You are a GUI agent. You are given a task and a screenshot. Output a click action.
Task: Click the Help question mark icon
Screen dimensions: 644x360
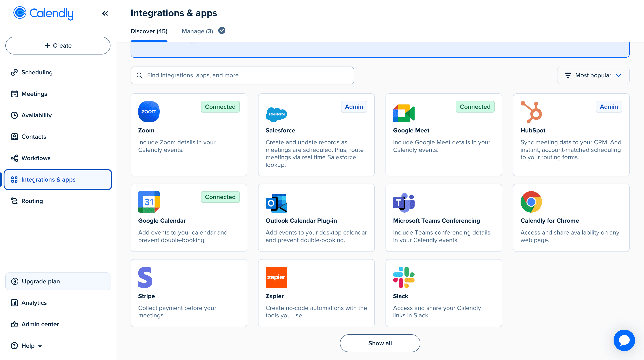[14, 346]
